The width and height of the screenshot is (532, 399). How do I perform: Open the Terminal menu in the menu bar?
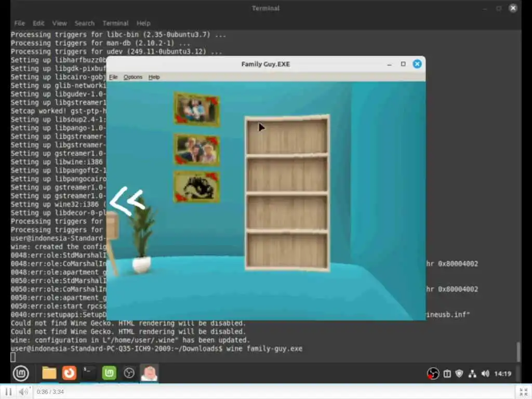[x=115, y=23]
